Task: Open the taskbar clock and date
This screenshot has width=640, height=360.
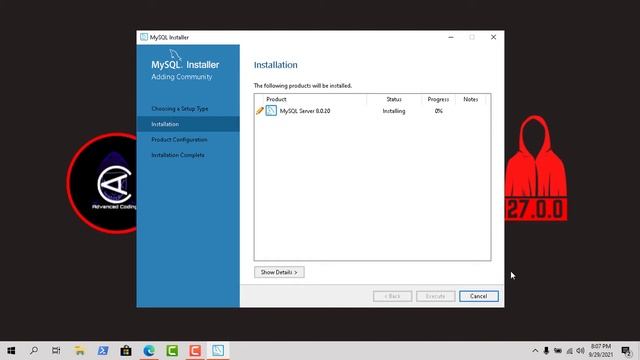Action: [x=601, y=351]
